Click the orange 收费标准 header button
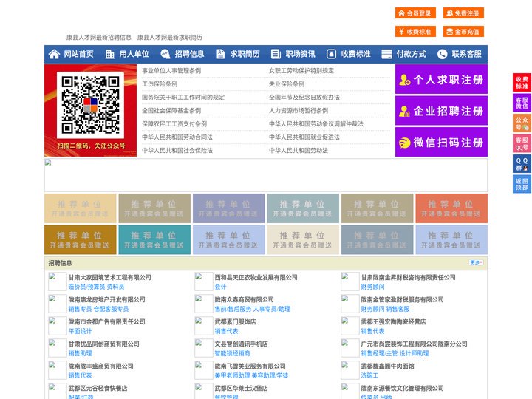The width and height of the screenshot is (532, 399). point(415,32)
